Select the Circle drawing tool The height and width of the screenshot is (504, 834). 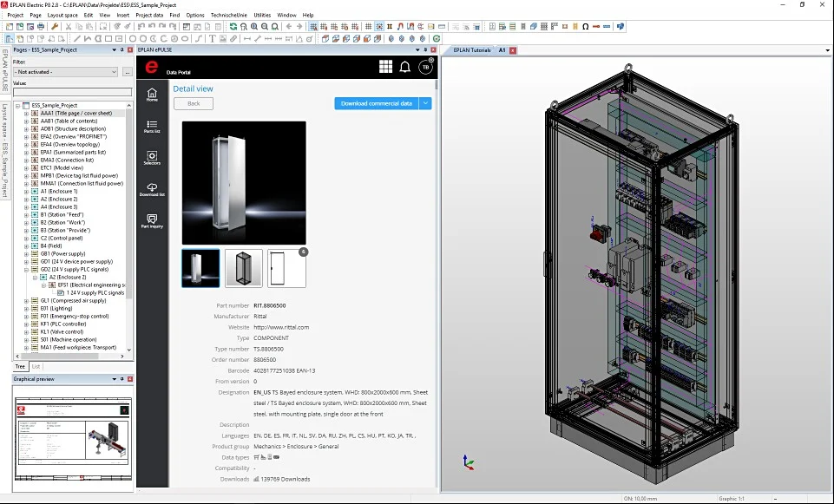(x=133, y=39)
